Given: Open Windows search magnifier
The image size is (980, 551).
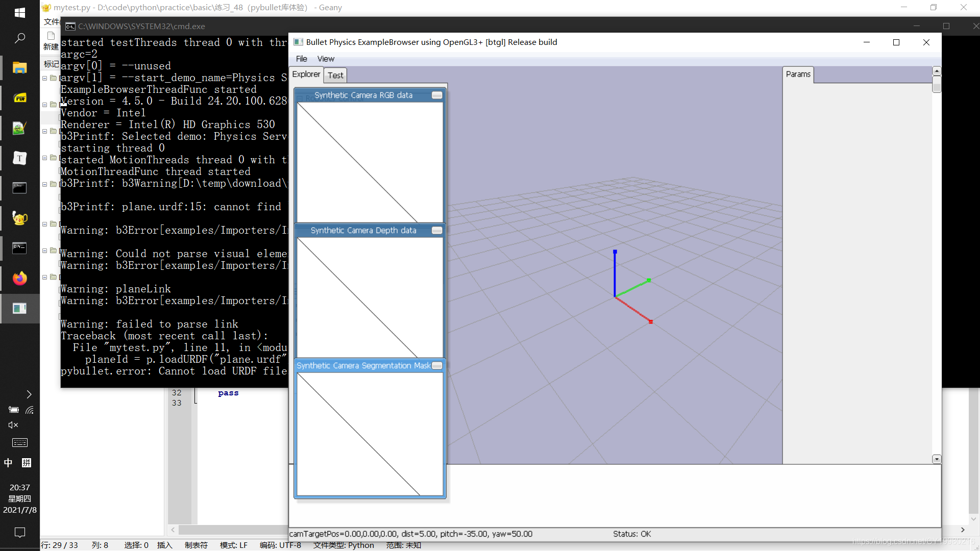Looking at the screenshot, I should tap(19, 38).
